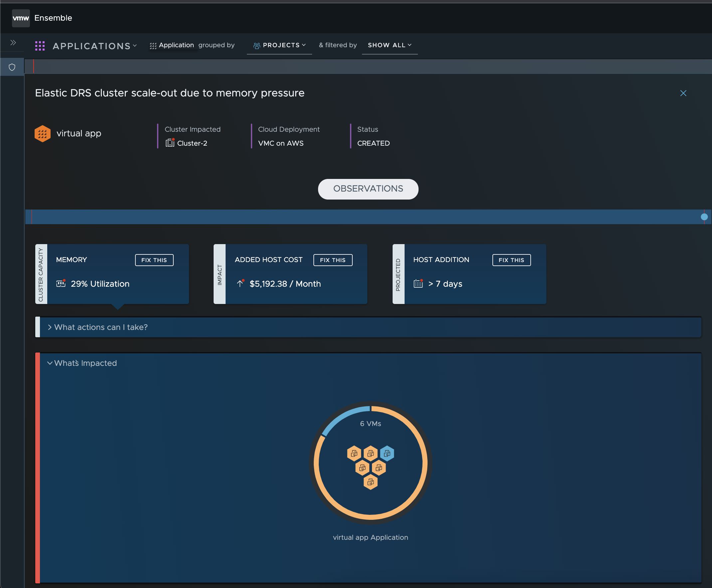Click the vmw Ensemble logo
This screenshot has width=712, height=588.
[21, 18]
